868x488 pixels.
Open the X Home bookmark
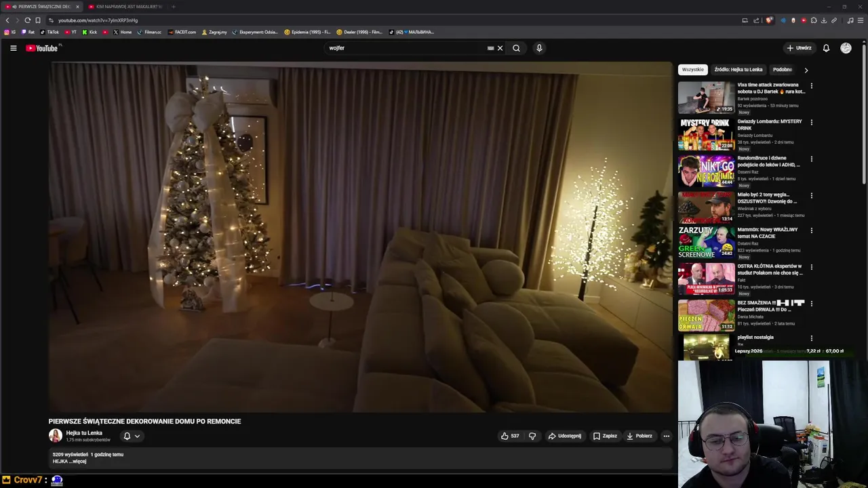123,32
